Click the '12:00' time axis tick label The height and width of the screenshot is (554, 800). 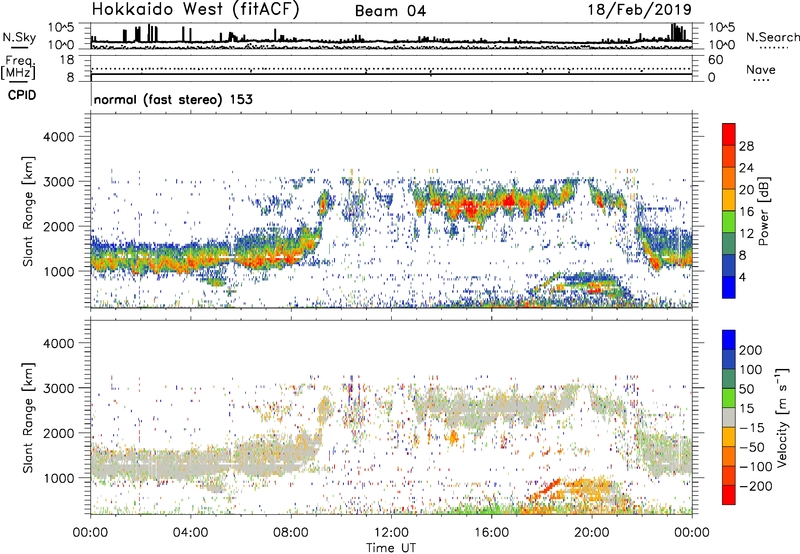(391, 533)
